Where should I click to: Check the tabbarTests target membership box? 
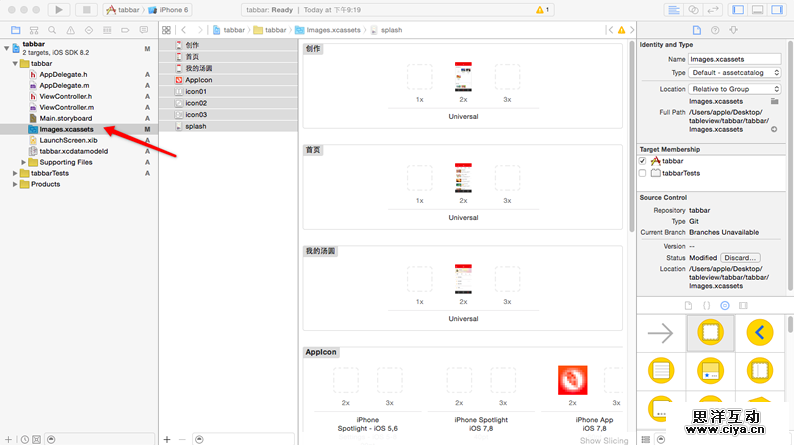[643, 173]
